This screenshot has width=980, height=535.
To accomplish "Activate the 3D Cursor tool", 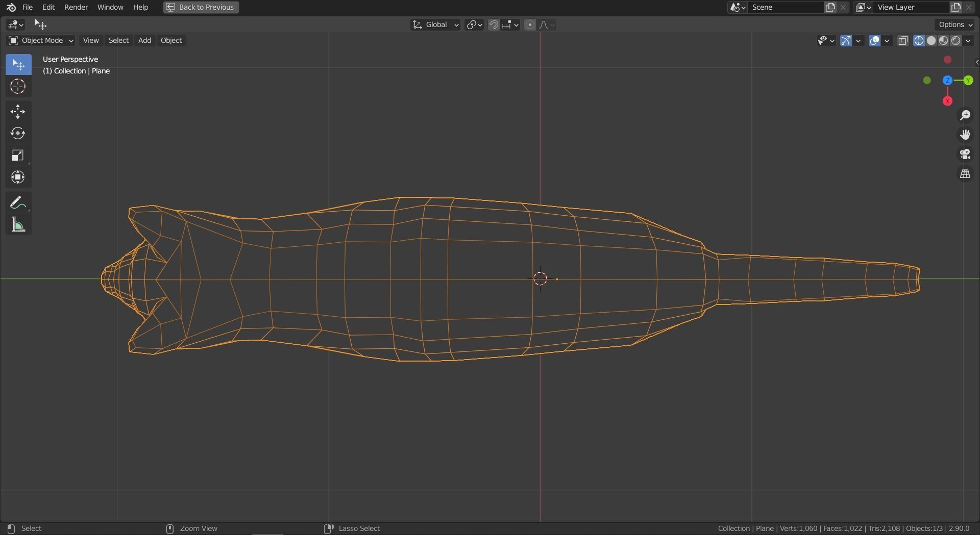I will click(18, 87).
